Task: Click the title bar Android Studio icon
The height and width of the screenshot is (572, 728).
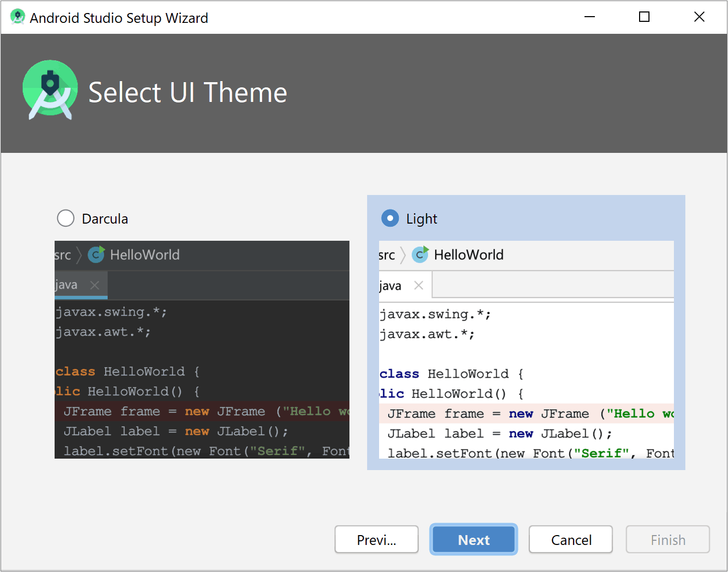Action: 17,17
